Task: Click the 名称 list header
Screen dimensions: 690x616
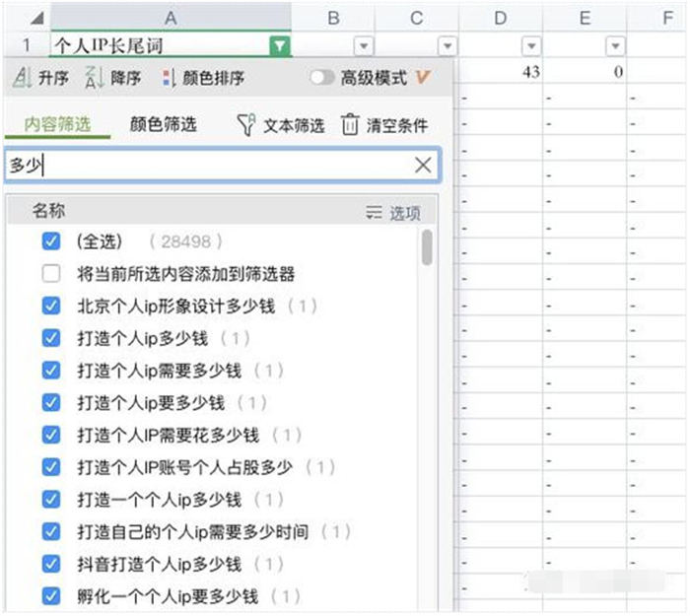Action: 48,210
